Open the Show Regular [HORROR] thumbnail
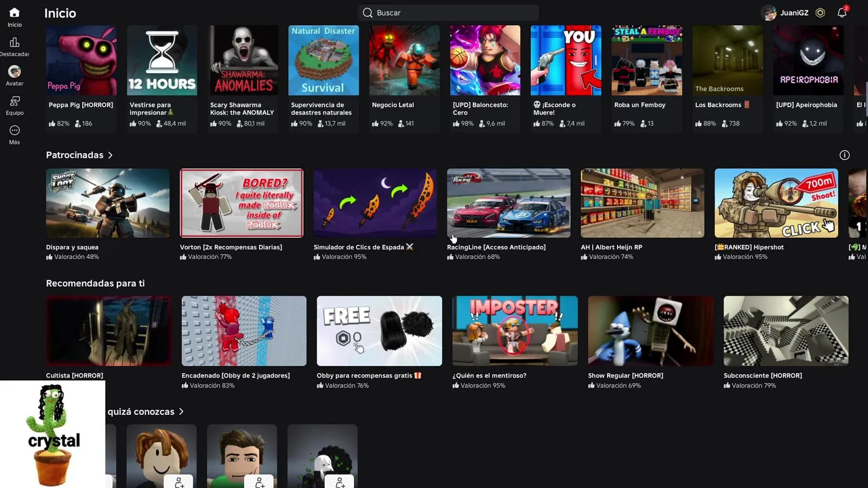 point(650,331)
